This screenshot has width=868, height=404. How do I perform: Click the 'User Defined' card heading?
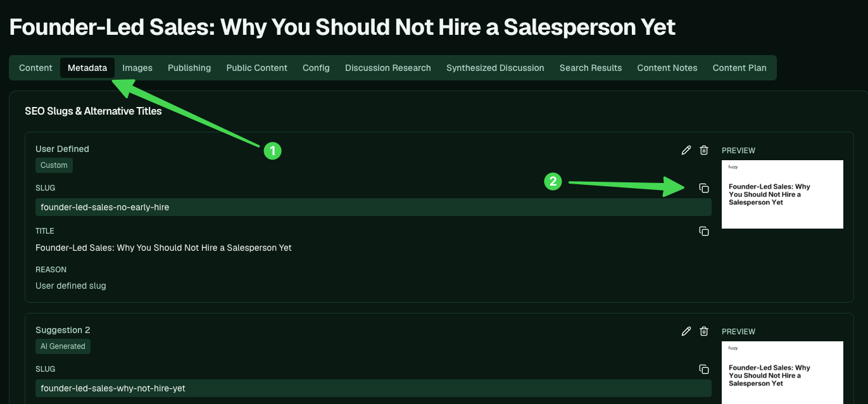pos(62,149)
